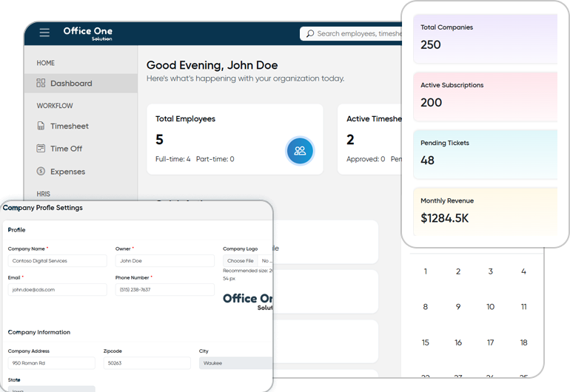Image resolution: width=570 pixels, height=392 pixels.
Task: Click the Company Name input field
Action: [x=57, y=261]
